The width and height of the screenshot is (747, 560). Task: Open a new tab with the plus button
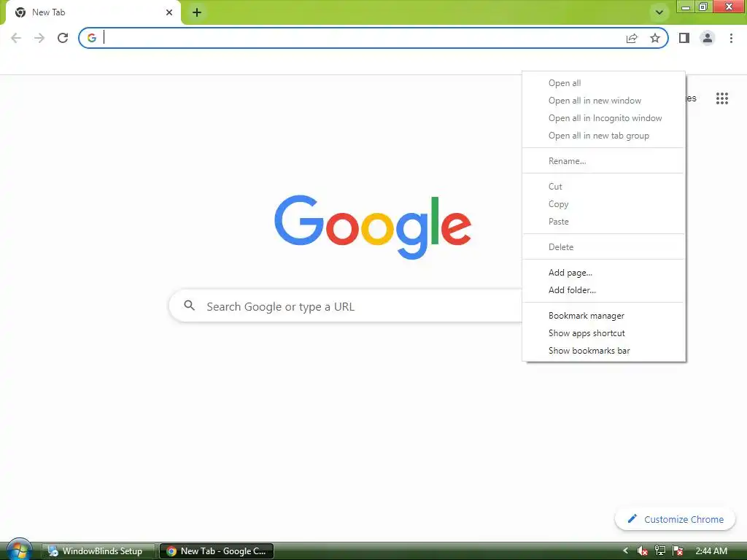[x=197, y=12]
